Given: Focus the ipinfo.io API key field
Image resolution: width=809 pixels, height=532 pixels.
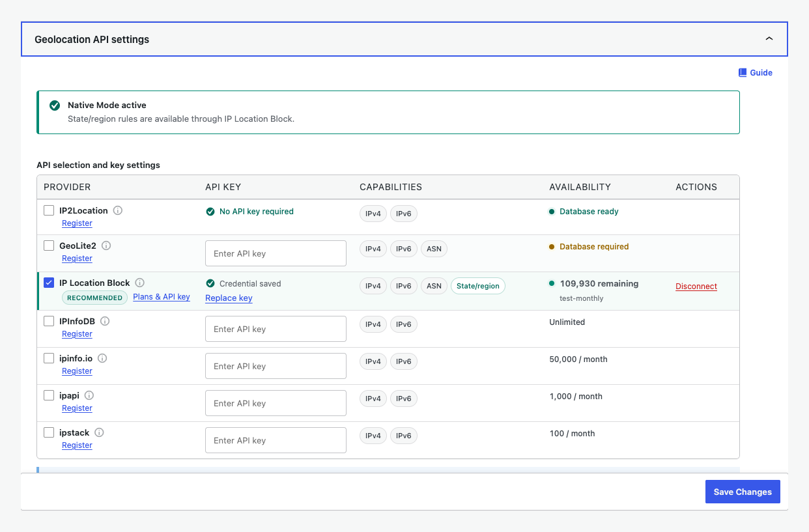Looking at the screenshot, I should pyautogui.click(x=276, y=366).
